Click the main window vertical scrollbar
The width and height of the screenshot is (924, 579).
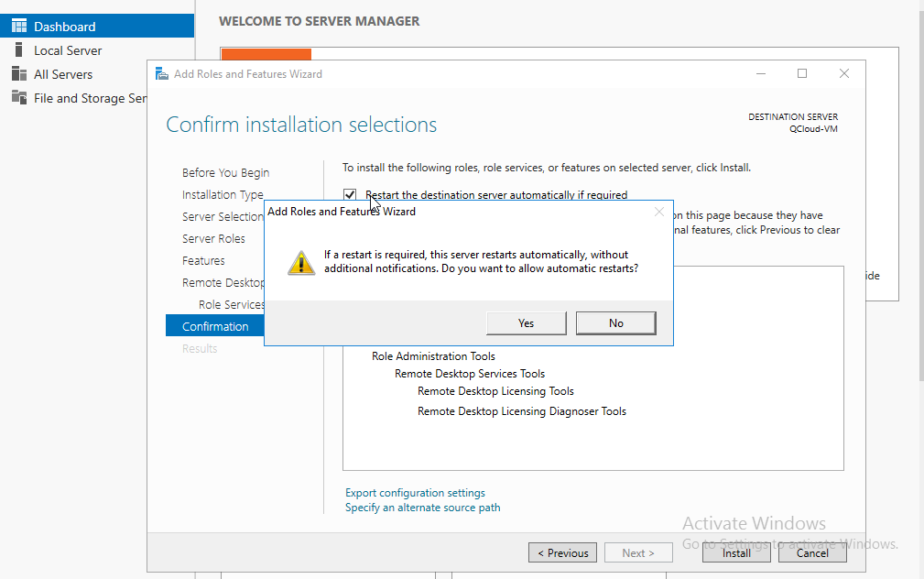pyautogui.click(x=921, y=194)
